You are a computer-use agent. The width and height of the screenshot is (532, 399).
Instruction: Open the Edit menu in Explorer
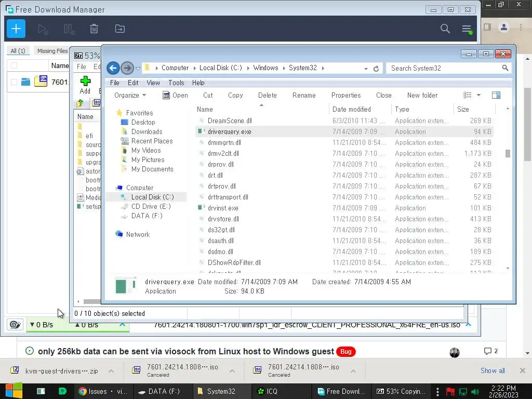133,83
